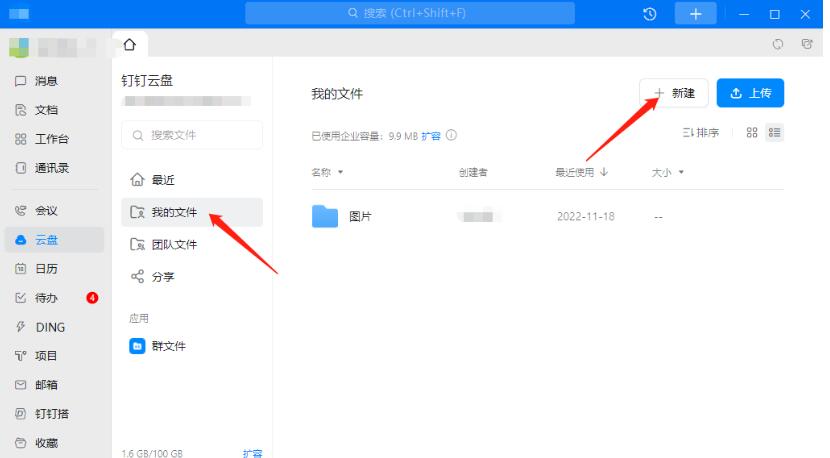Click the blue plus button in title bar
Image resolution: width=830 pixels, height=458 pixels.
tap(696, 14)
